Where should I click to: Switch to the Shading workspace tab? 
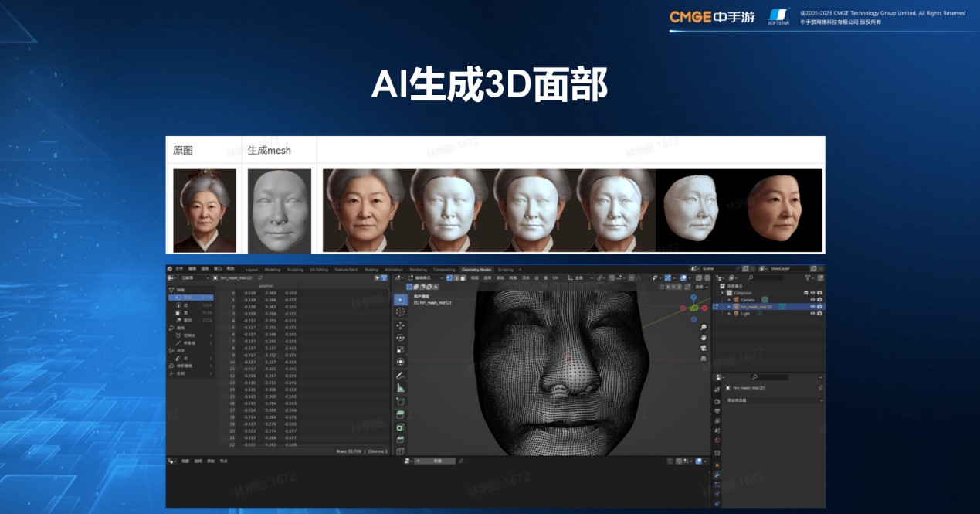371,270
